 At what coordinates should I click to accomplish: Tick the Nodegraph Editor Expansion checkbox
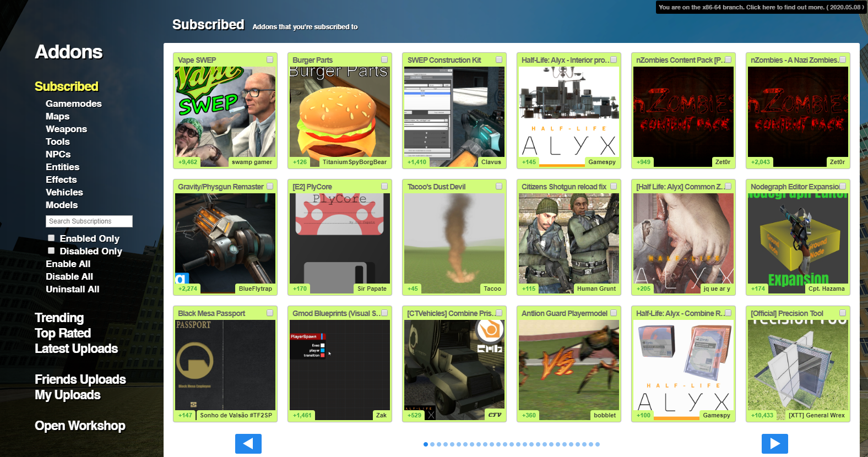tap(843, 186)
